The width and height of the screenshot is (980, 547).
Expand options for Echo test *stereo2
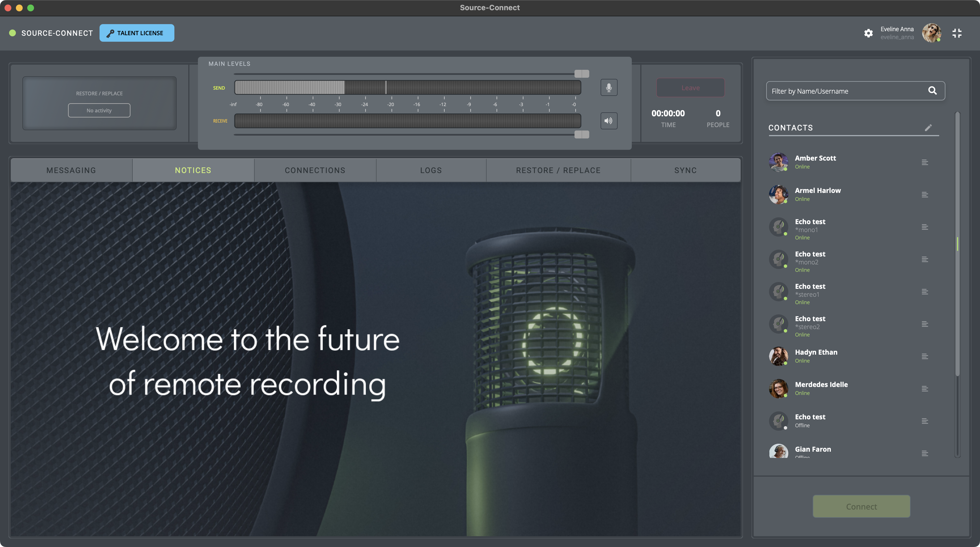click(x=925, y=324)
